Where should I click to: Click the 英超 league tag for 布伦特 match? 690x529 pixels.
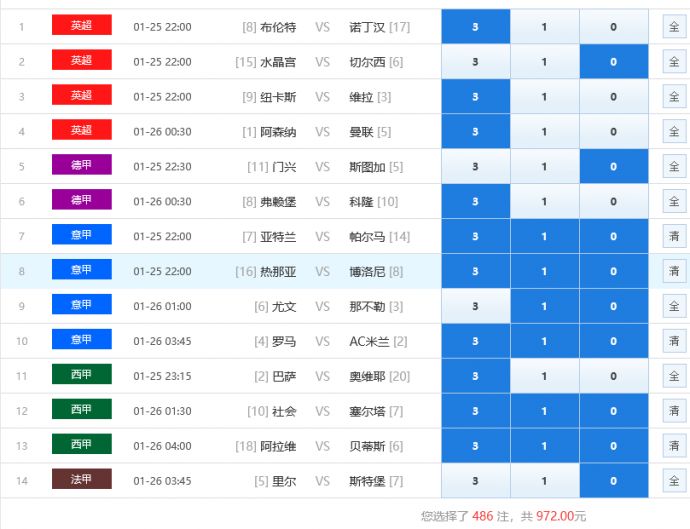(81, 26)
